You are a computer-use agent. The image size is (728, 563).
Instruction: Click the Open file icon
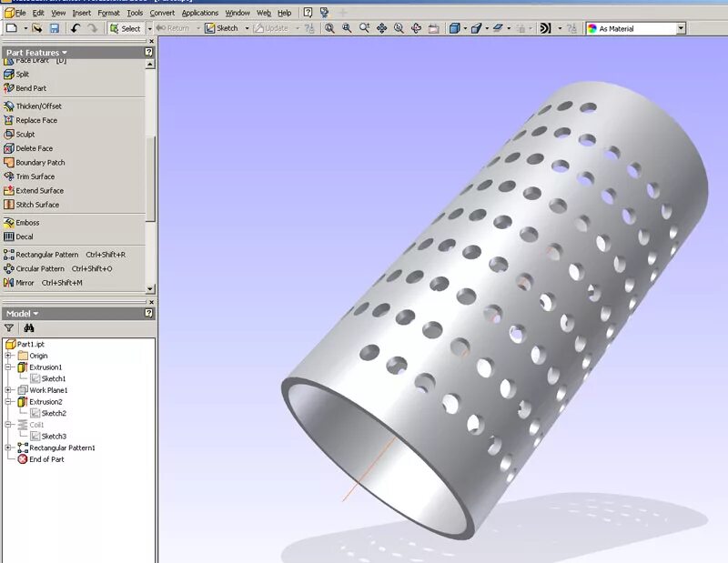(37, 28)
